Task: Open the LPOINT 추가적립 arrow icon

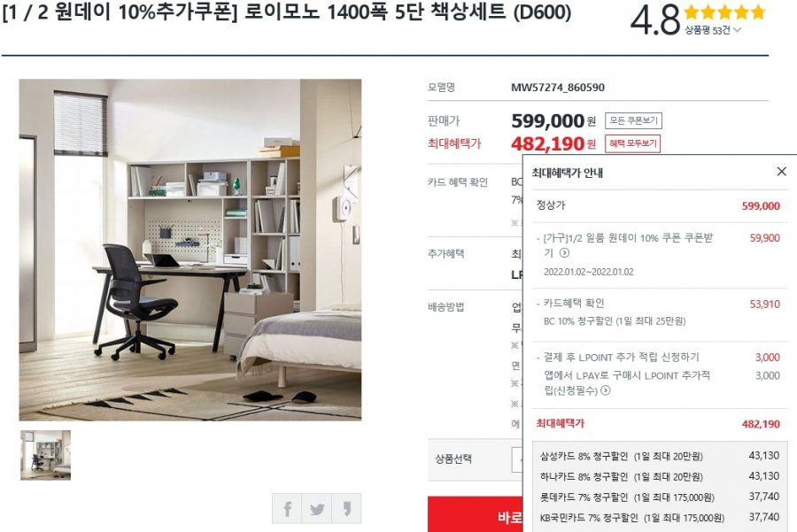Action: 606,390
